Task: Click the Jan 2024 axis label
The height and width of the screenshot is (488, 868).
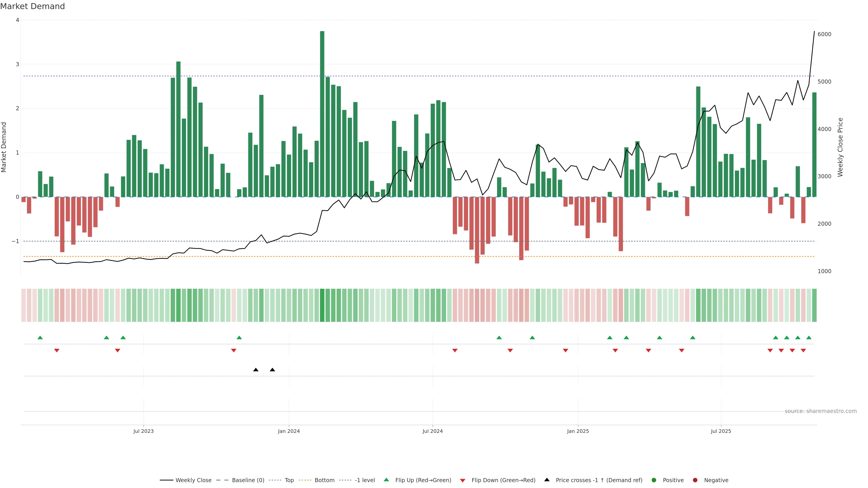Action: click(x=289, y=431)
